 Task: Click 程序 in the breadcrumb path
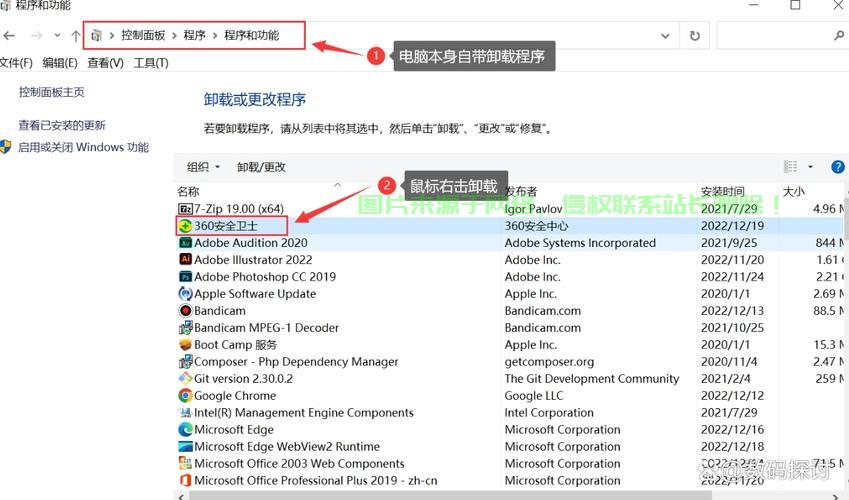pyautogui.click(x=194, y=35)
